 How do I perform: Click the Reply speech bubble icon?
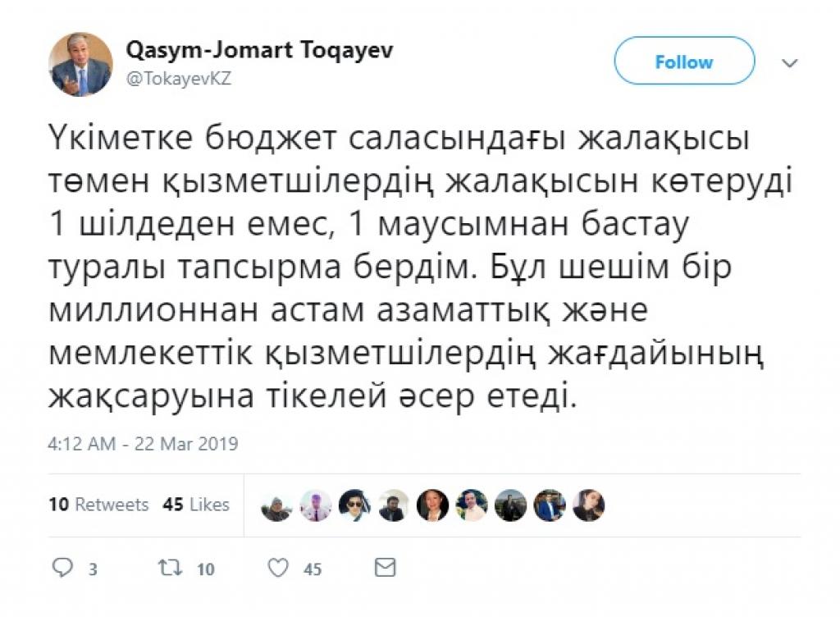(x=63, y=568)
